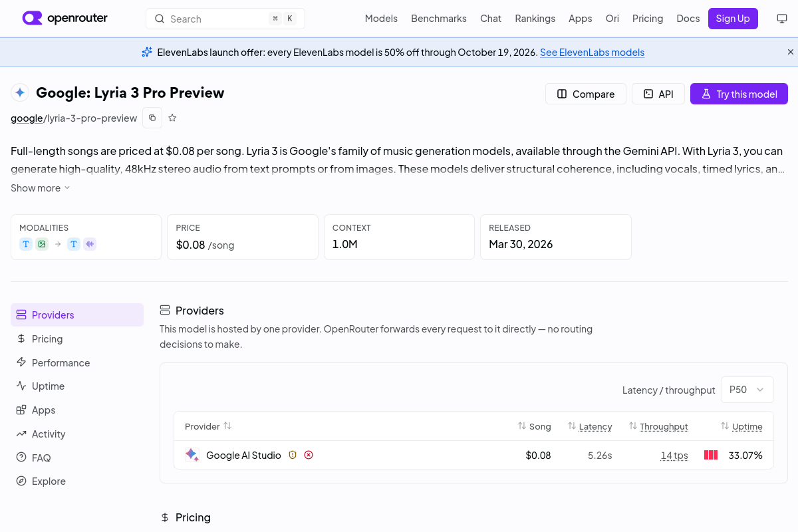This screenshot has height=532, width=798.
Task: Open the Ori nav item
Action: 612,19
